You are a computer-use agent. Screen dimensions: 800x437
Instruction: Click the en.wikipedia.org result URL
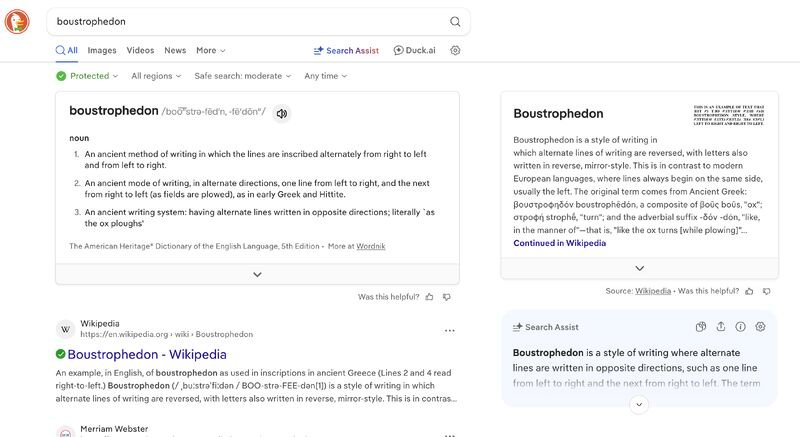pos(166,334)
